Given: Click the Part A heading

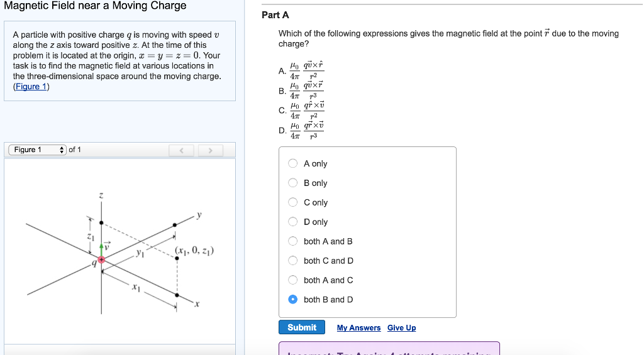Looking at the screenshot, I should point(275,15).
